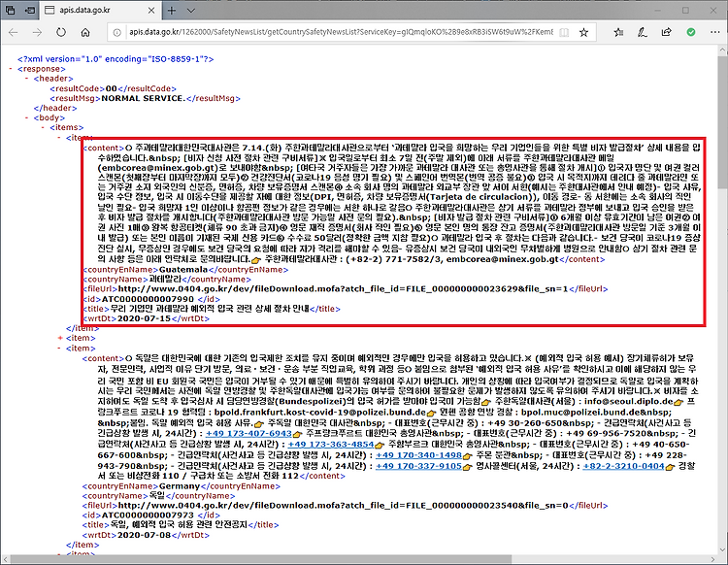Collapse the header XML node
Screen dimensions: 728x565
point(27,79)
